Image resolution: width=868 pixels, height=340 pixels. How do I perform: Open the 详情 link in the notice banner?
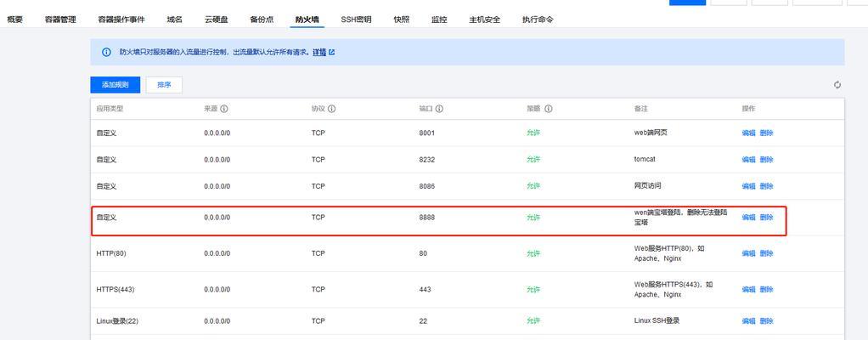(x=318, y=52)
